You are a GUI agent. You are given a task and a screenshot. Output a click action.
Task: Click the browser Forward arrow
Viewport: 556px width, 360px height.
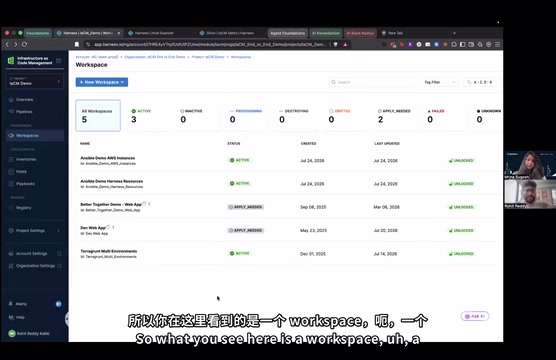[16, 44]
